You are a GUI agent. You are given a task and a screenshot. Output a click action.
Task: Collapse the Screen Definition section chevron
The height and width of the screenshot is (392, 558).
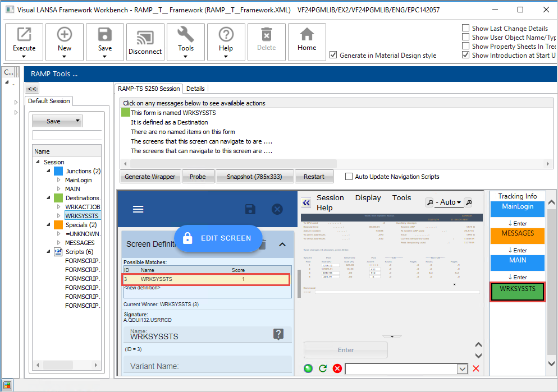[x=282, y=244]
